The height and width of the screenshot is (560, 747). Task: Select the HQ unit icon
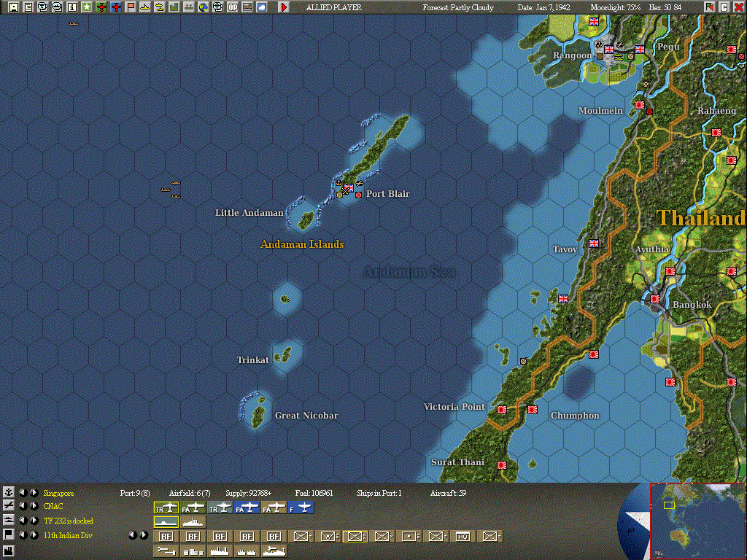[462, 537]
